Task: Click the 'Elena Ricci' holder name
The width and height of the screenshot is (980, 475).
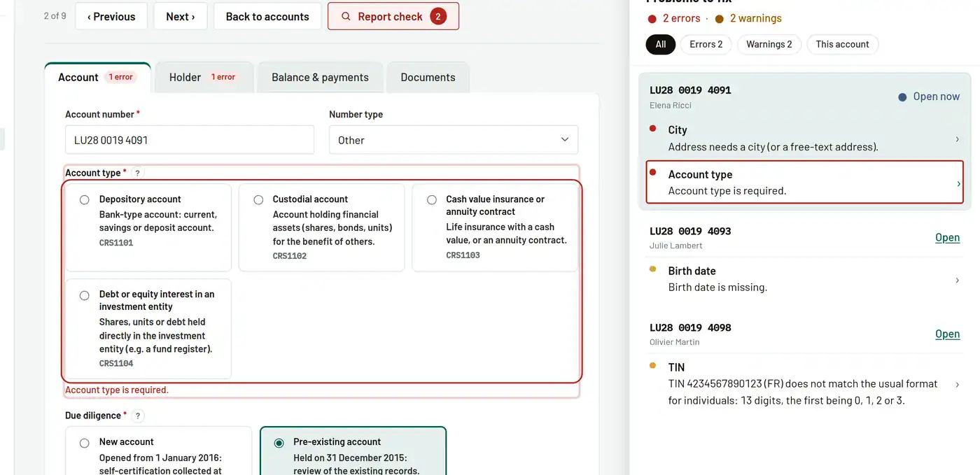Action: (671, 106)
